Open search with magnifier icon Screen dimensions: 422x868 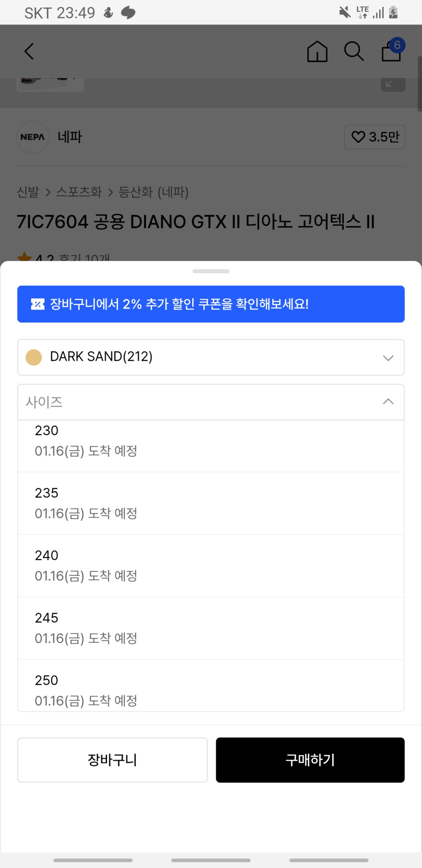[354, 51]
